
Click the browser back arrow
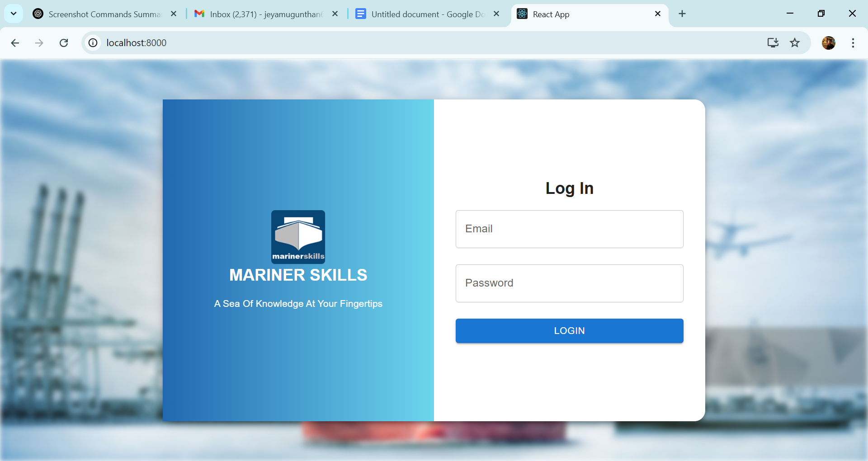[x=15, y=43]
